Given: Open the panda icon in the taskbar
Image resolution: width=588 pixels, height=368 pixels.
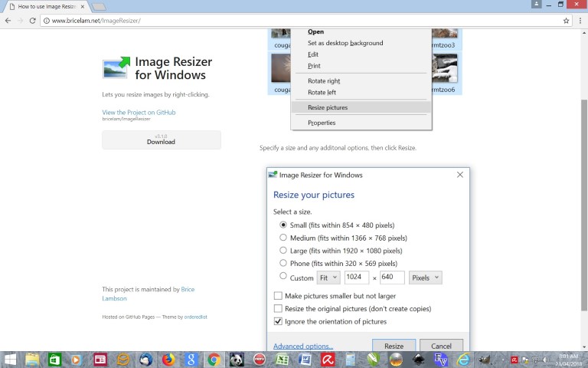Looking at the screenshot, I should tap(237, 360).
